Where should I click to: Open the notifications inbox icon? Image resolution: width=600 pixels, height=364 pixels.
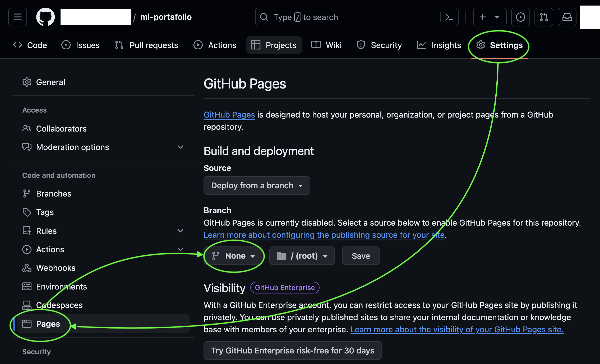567,17
